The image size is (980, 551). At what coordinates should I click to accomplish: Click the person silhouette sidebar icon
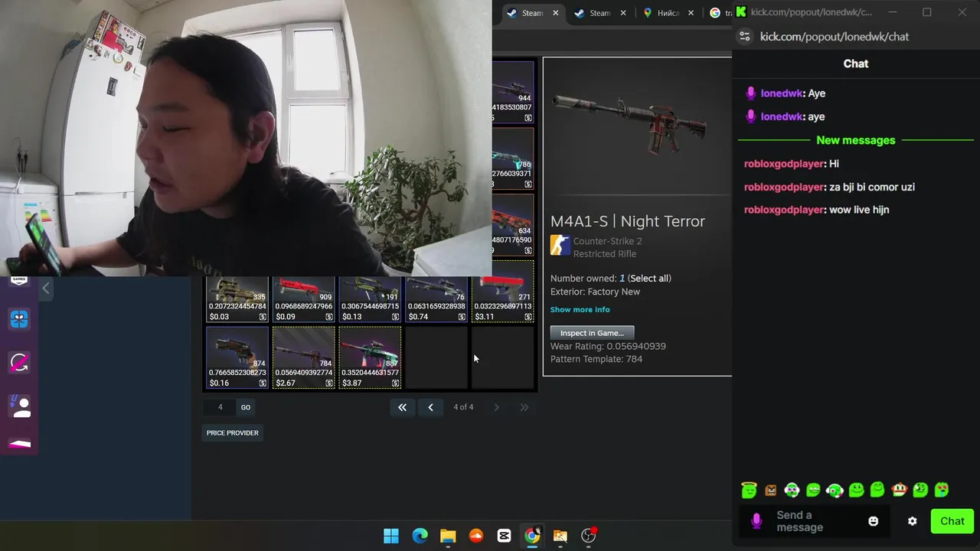pyautogui.click(x=19, y=406)
